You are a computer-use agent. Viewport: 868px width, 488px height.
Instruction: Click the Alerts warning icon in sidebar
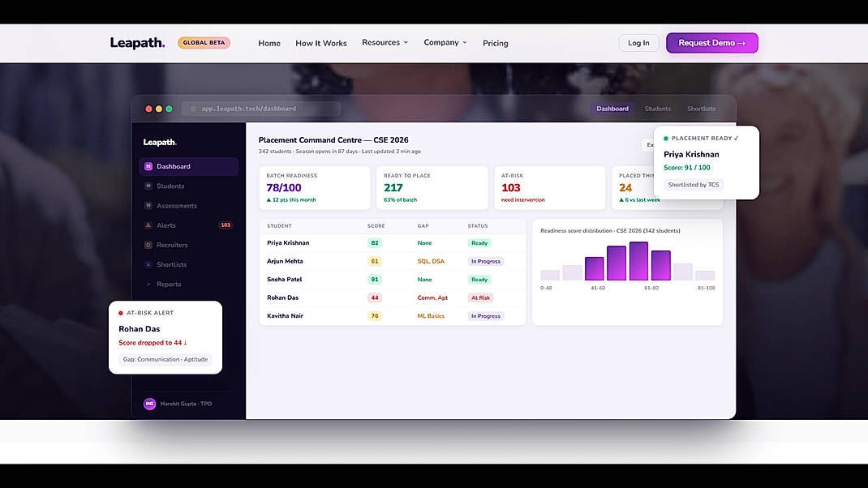coord(148,225)
